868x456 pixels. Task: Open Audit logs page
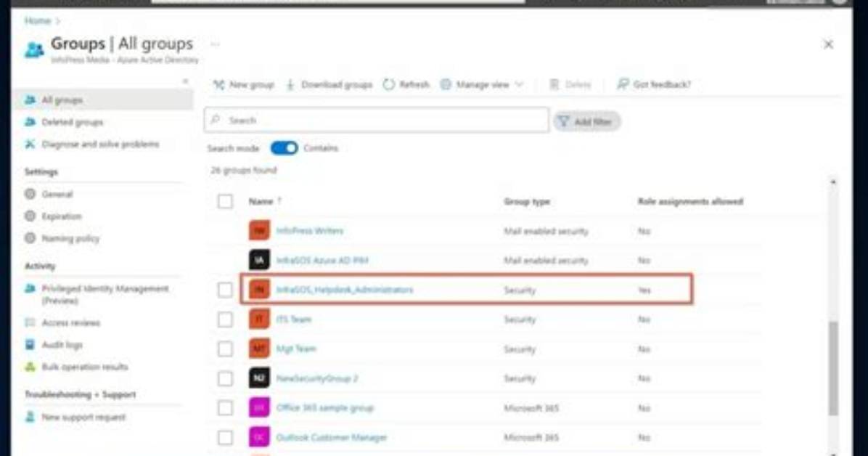[x=62, y=345]
